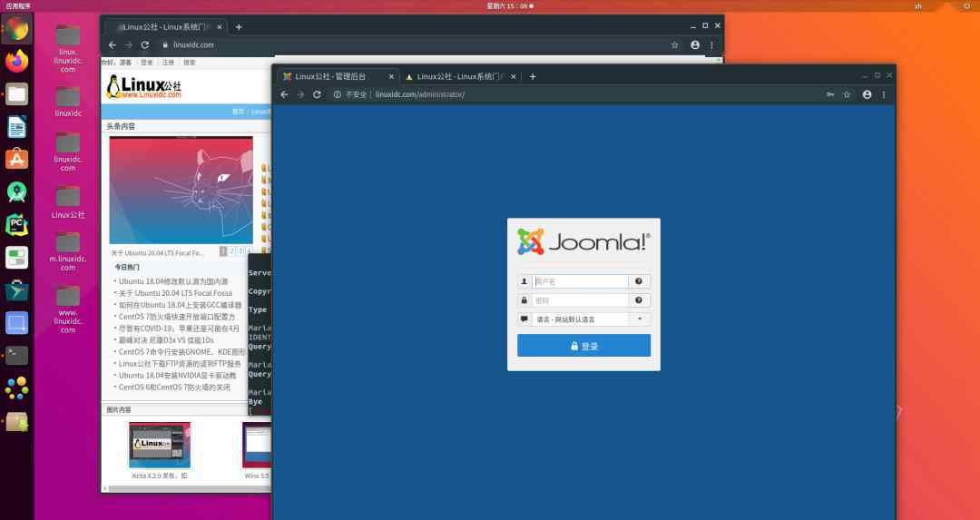Viewport: 980px width, 520px height.
Task: Click the clock in the top bar
Action: [509, 5]
